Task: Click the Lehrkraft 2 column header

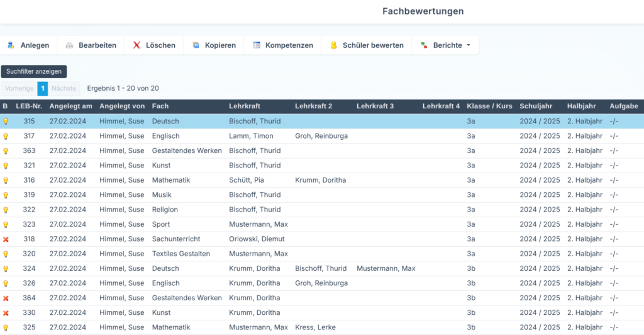Action: pos(313,106)
